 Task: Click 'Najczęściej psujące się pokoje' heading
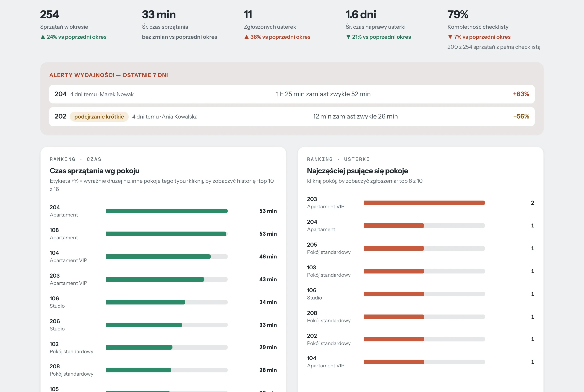pos(357,171)
